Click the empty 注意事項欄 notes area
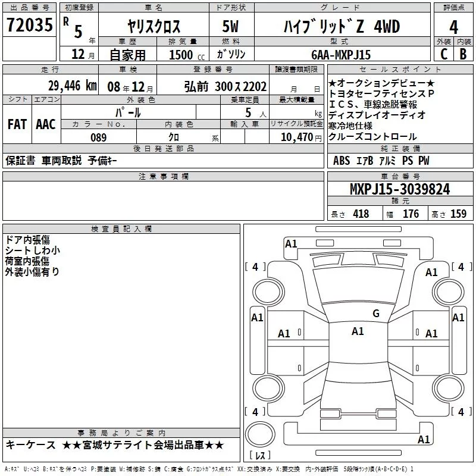Image resolution: width=476 pixels, height=476 pixels. pos(163,201)
